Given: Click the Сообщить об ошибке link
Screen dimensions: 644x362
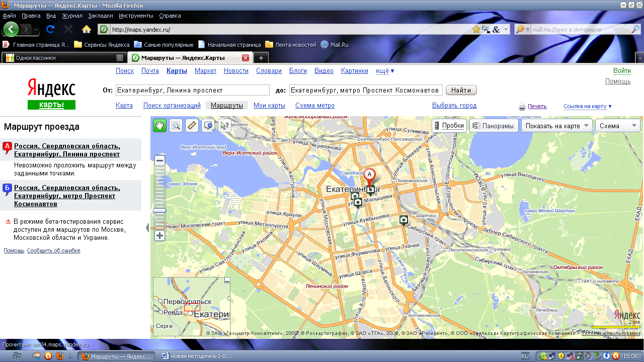Looking at the screenshot, I should [53, 250].
